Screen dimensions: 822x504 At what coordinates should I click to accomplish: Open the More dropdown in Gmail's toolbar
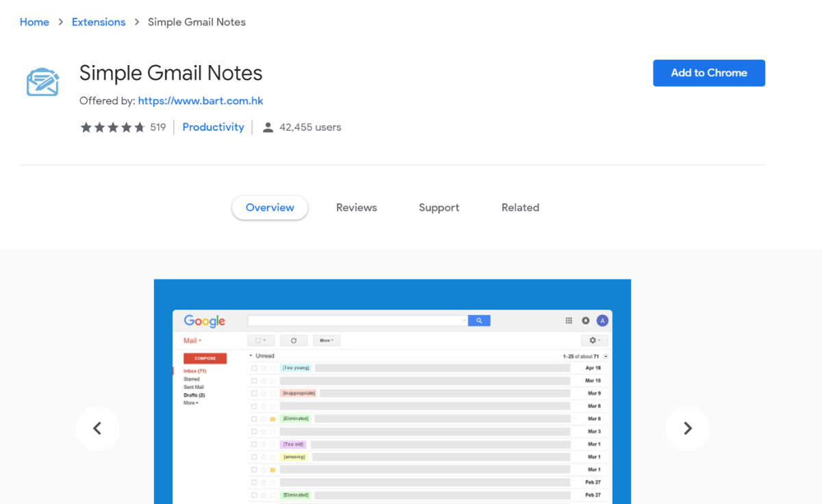(326, 340)
